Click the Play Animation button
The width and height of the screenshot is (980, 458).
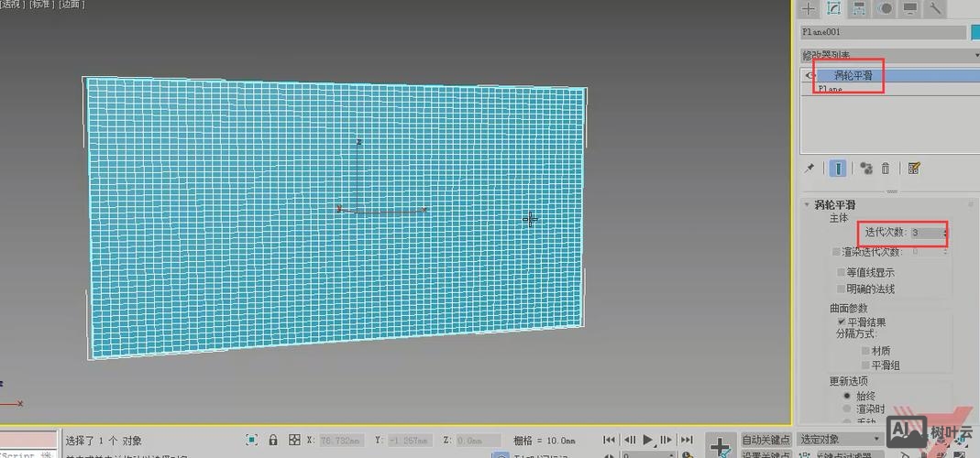pos(648,440)
